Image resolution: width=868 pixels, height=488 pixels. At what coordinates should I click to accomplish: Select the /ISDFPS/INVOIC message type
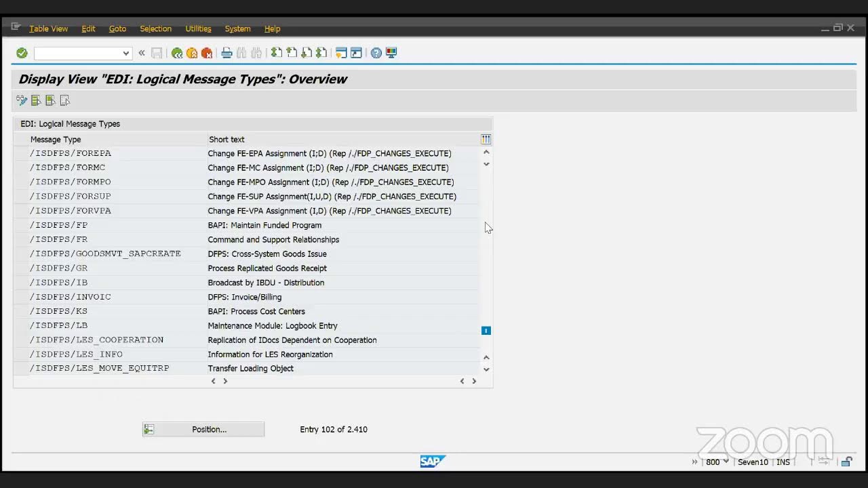coord(70,297)
